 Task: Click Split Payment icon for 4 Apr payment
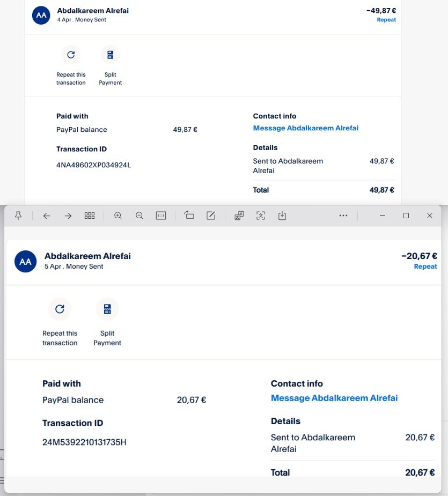110,55
